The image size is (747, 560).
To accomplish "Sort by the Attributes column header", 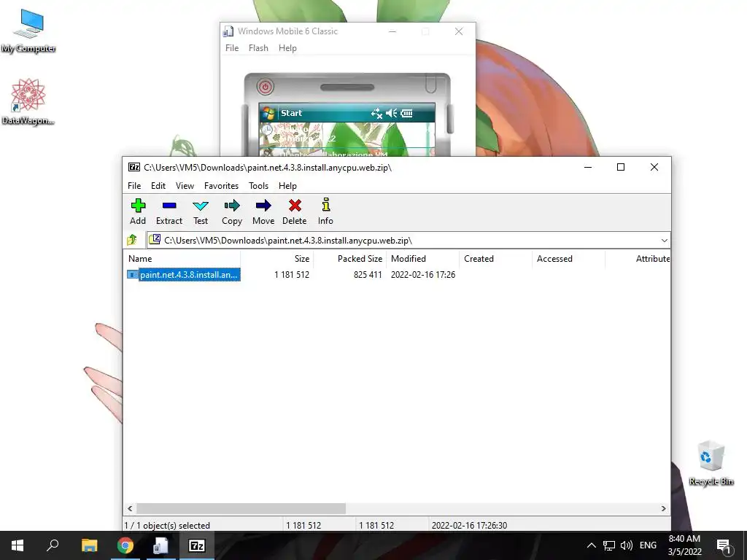I will [x=638, y=259].
